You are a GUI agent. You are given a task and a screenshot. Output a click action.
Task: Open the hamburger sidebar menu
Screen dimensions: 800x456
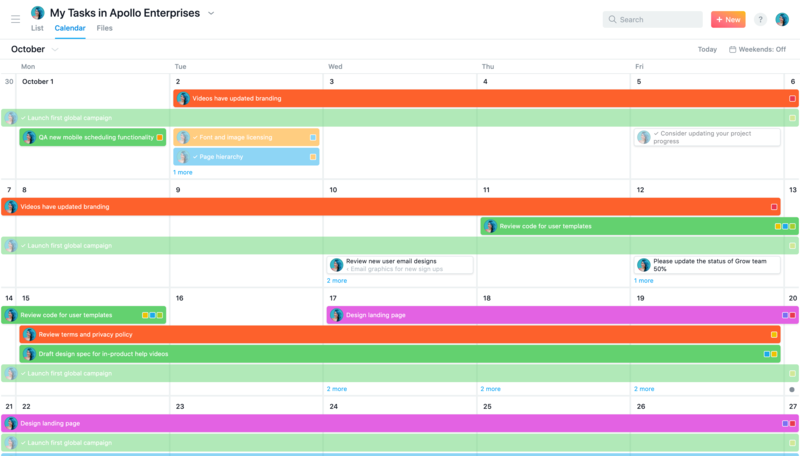tap(15, 19)
